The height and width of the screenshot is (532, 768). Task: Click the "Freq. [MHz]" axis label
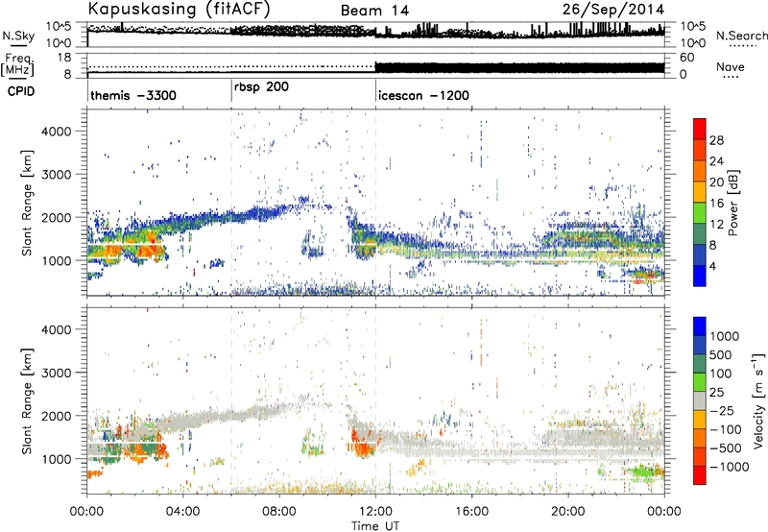coord(17,65)
